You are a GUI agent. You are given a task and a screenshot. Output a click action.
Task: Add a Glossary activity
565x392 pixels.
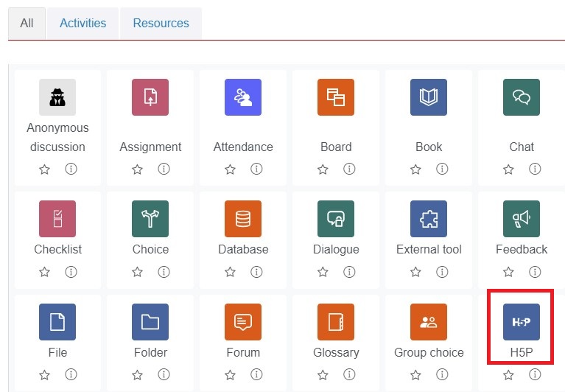pos(336,322)
